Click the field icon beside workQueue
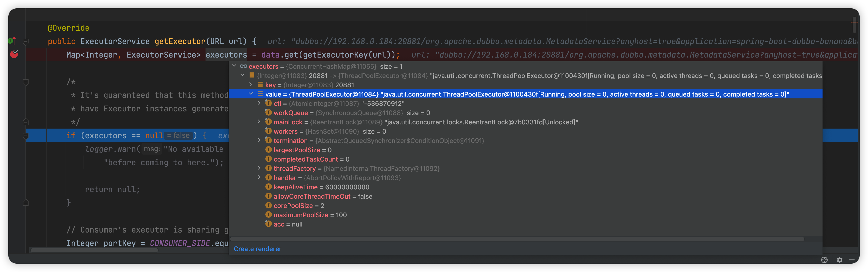Image resolution: width=868 pixels, height=272 pixels. point(268,113)
